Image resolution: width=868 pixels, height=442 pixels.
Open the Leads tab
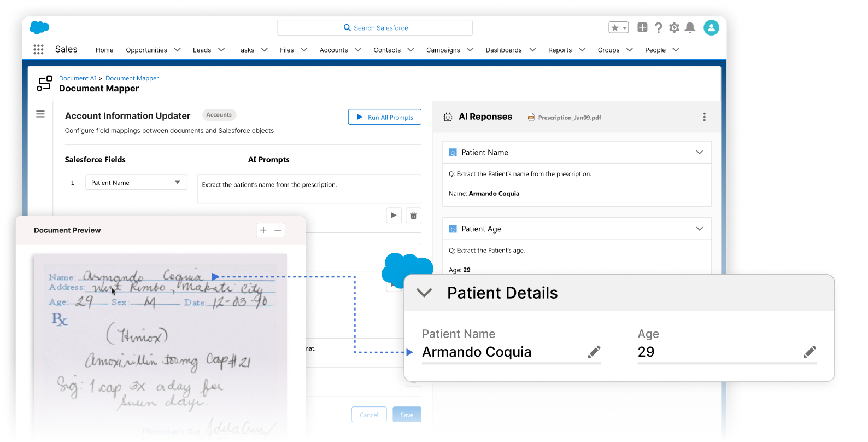click(202, 50)
